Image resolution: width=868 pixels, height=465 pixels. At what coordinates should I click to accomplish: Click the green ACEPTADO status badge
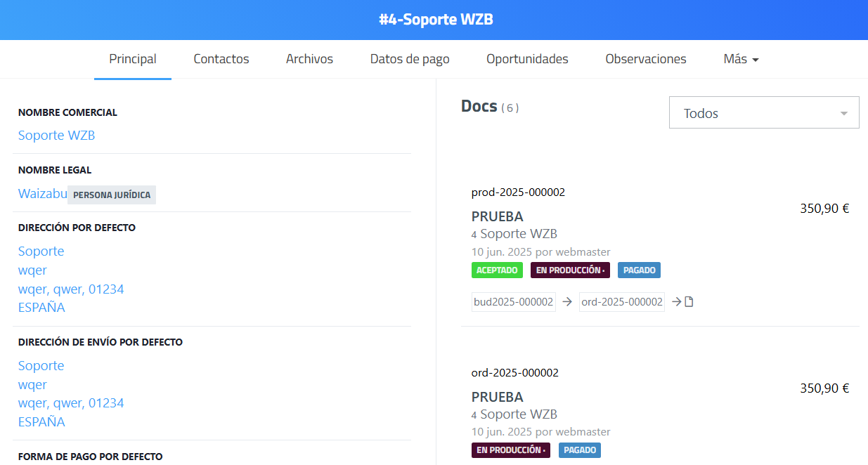click(497, 270)
